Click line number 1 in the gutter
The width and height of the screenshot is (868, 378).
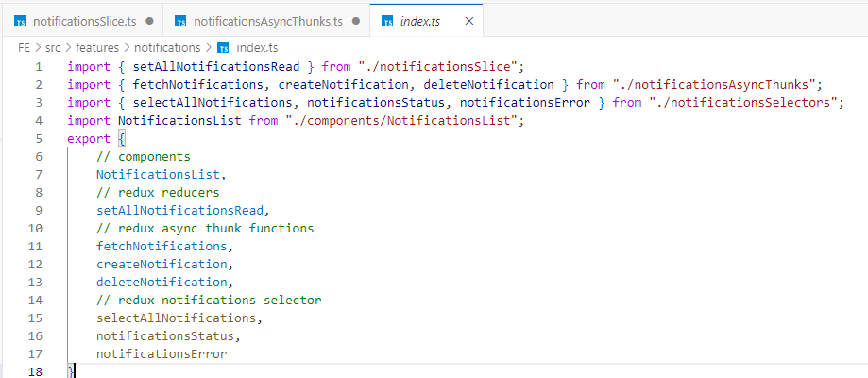tap(38, 67)
